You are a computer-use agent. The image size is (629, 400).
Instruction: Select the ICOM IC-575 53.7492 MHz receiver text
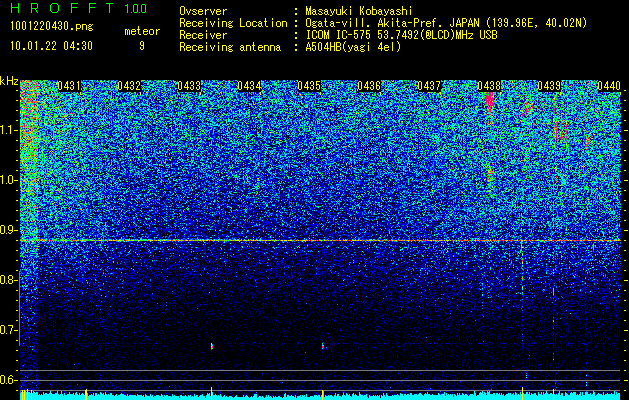[401, 35]
